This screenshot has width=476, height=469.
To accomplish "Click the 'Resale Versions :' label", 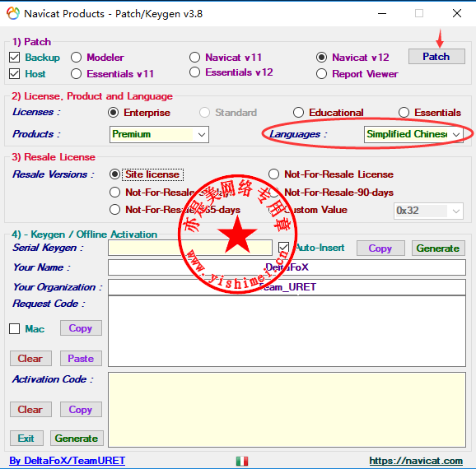I will click(54, 174).
